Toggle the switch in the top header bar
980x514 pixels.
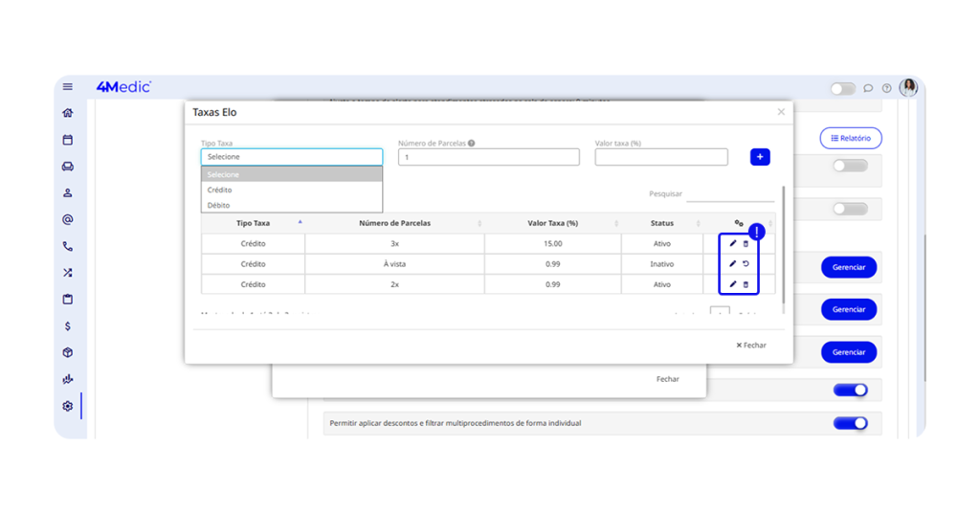(842, 88)
